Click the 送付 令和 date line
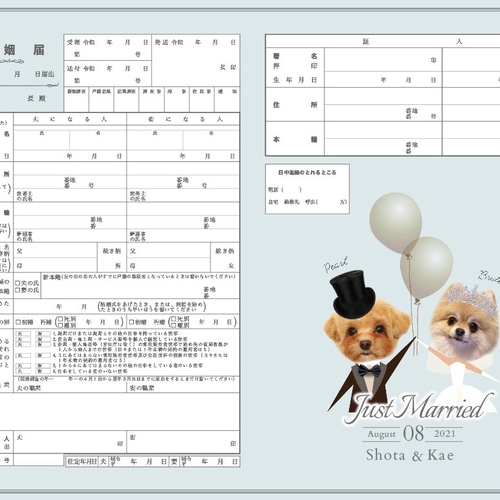 click(107, 68)
